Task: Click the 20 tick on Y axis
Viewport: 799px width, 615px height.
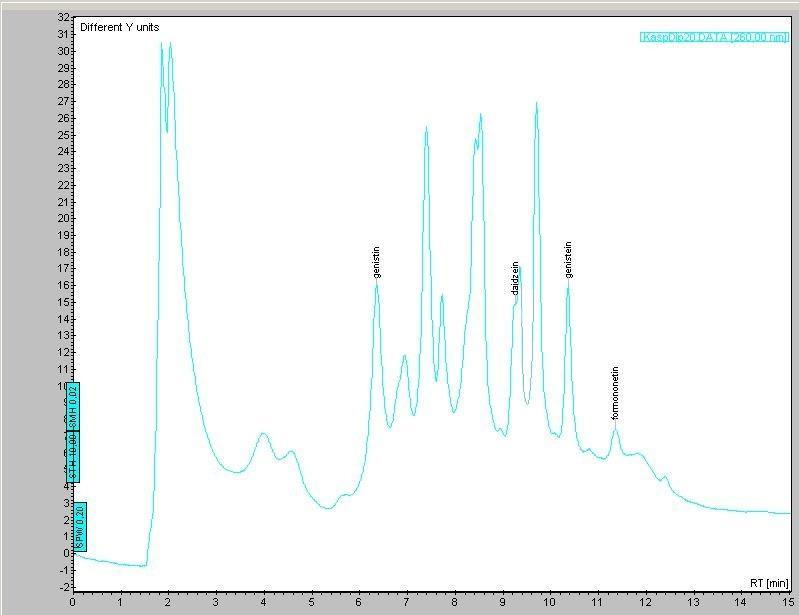Action: (x=63, y=219)
